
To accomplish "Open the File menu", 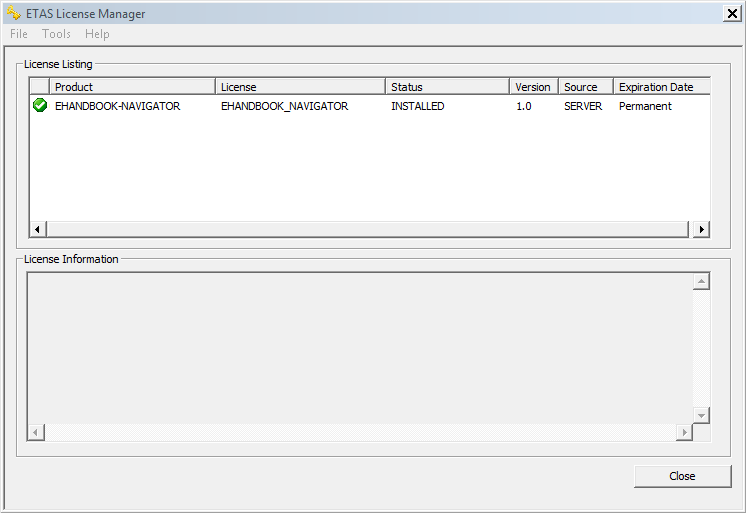I will (19, 34).
